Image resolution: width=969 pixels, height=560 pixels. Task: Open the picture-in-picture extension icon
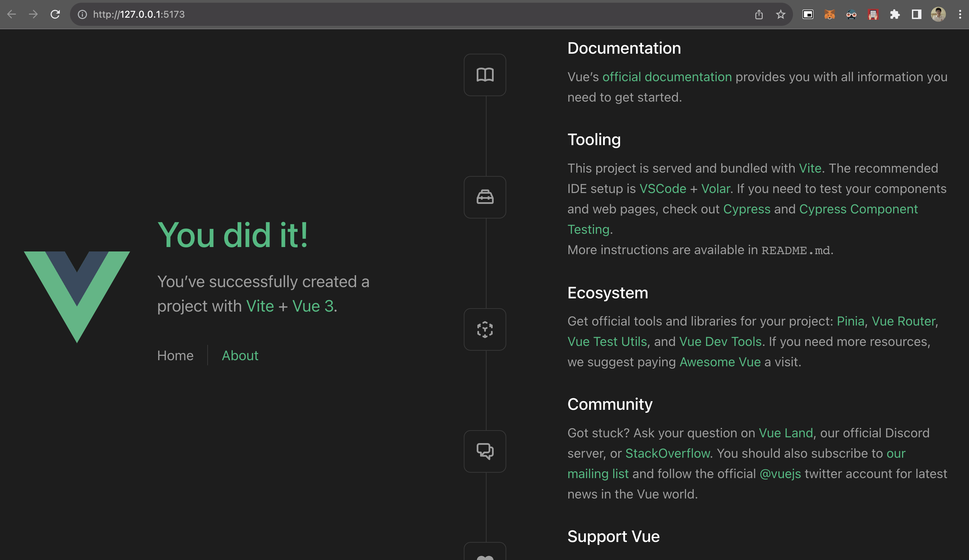click(x=808, y=15)
